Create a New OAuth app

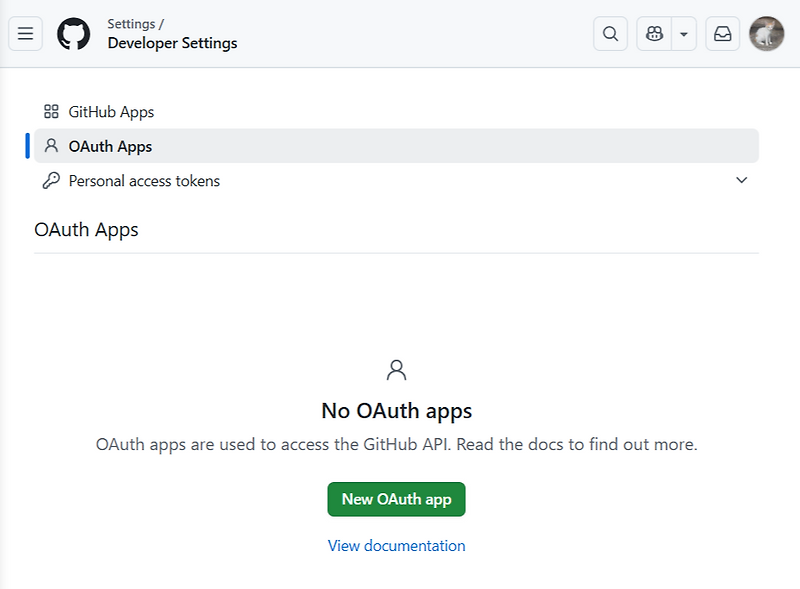(x=396, y=499)
